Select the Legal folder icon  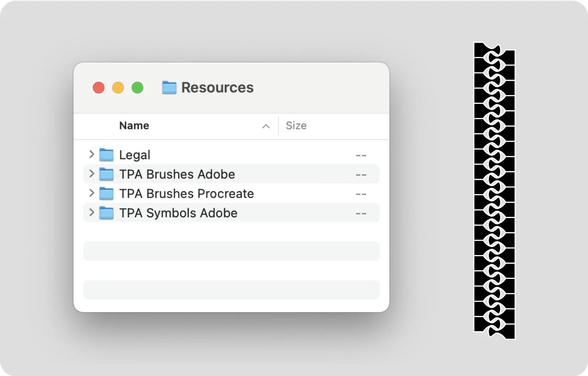pos(106,154)
